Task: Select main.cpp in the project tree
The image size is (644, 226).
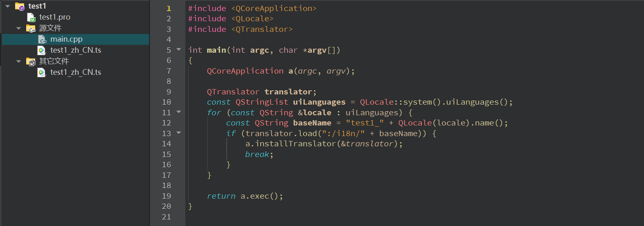Action: coord(66,39)
